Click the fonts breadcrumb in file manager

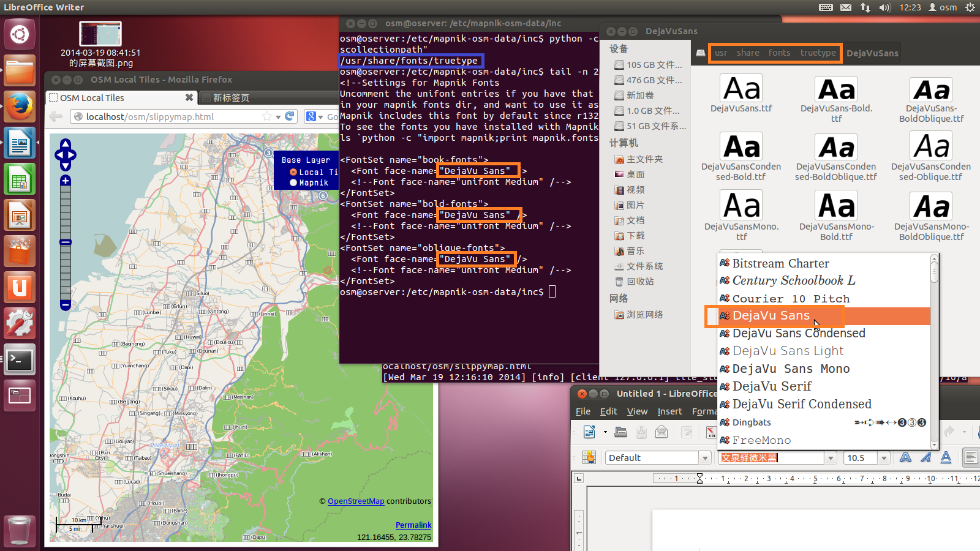click(x=780, y=53)
